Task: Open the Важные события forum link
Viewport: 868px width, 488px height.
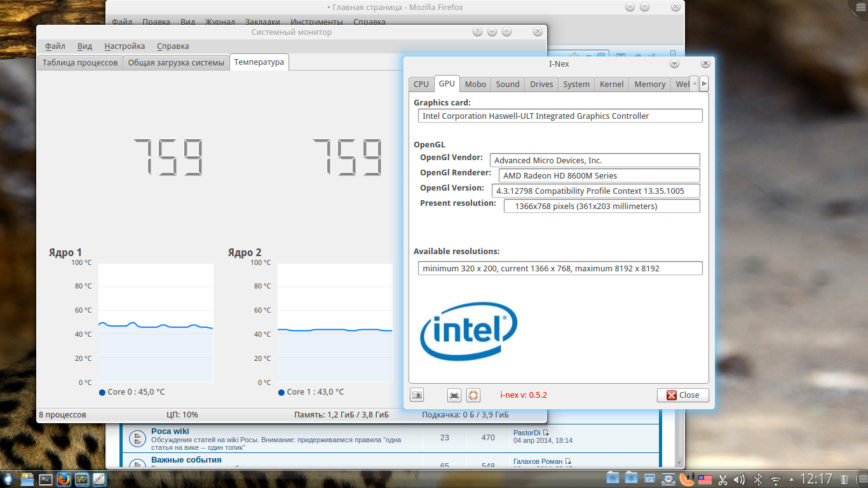Action: (x=186, y=460)
